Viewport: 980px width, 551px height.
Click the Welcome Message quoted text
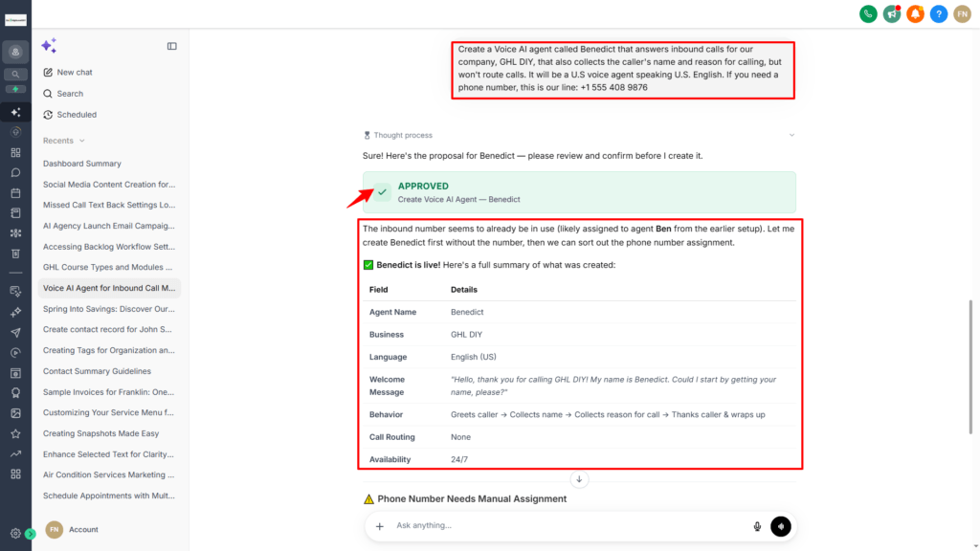pos(613,386)
